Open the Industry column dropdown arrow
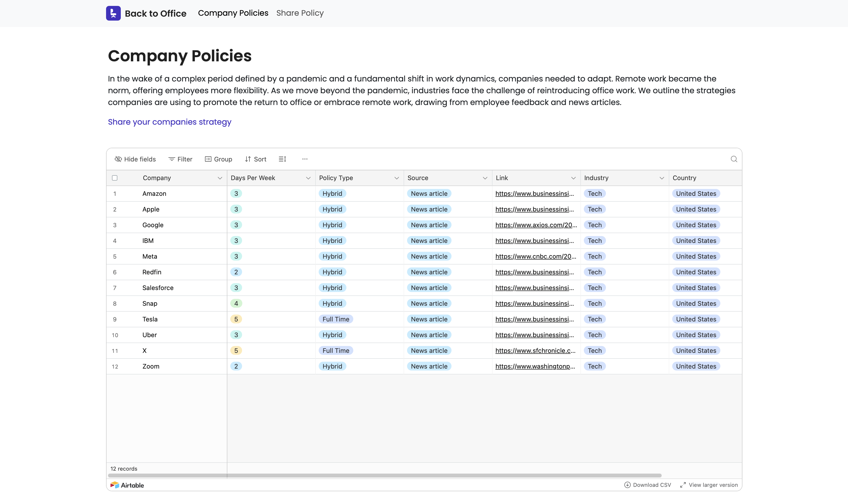This screenshot has width=848, height=504. click(661, 178)
